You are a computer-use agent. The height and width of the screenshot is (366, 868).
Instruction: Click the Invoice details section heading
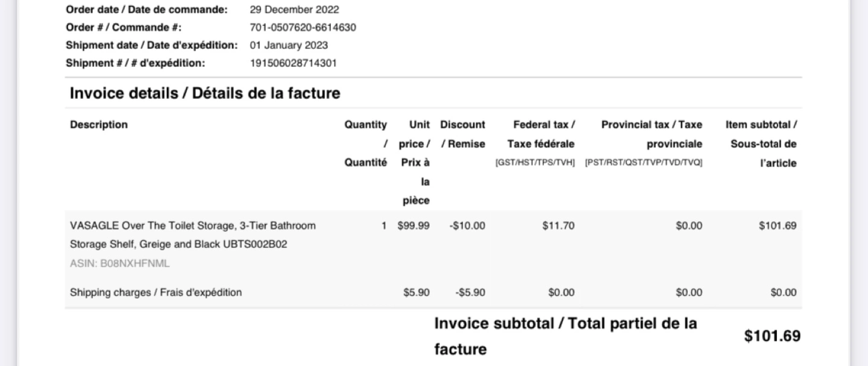point(205,93)
